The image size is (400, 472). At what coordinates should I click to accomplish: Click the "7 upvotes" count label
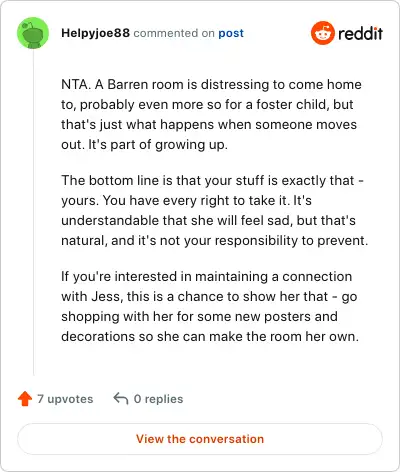point(65,399)
